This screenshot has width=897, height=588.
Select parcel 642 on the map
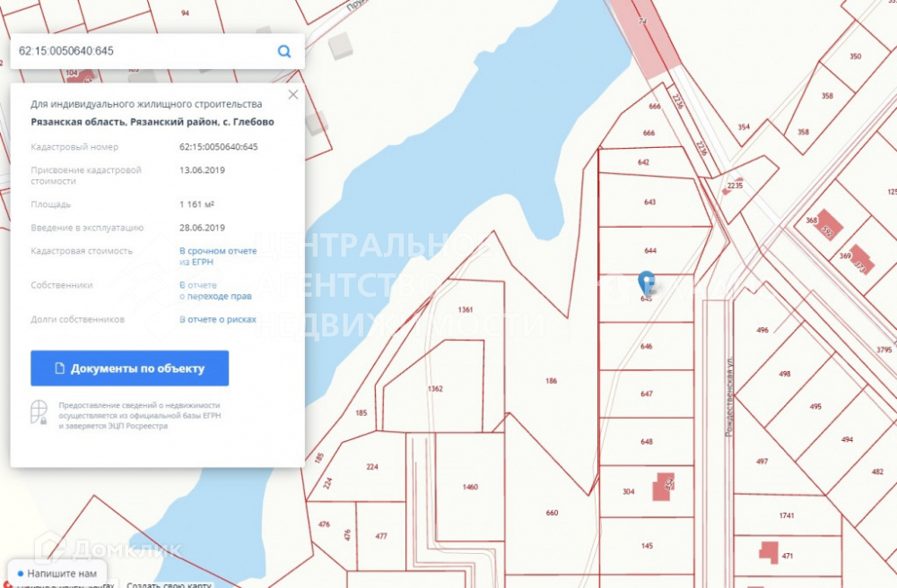643,161
